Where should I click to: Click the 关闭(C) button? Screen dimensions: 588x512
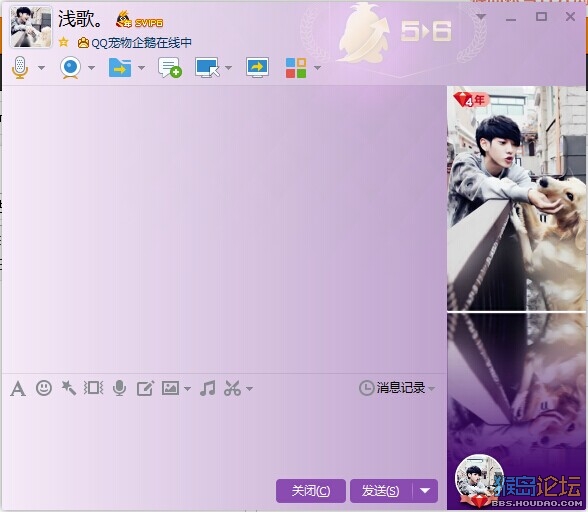[311, 491]
